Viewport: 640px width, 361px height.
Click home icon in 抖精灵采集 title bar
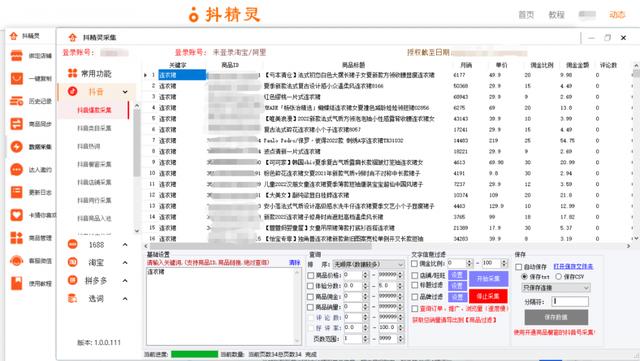point(73,37)
